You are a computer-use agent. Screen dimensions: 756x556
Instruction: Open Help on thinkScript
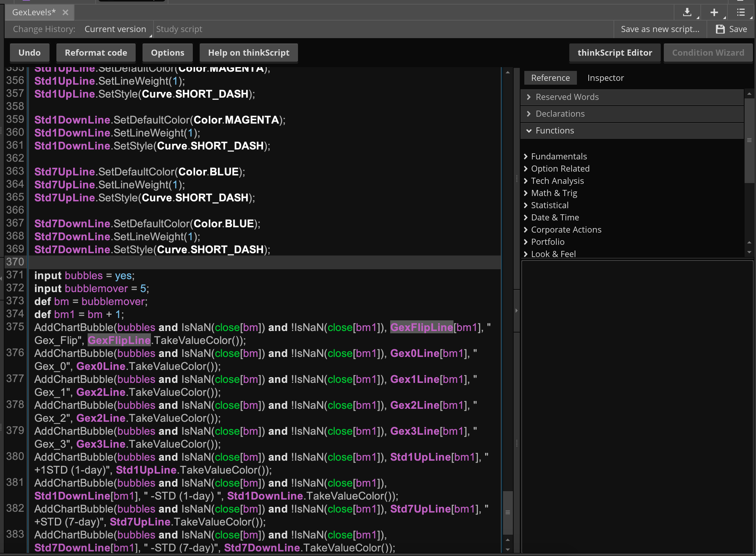click(x=249, y=53)
